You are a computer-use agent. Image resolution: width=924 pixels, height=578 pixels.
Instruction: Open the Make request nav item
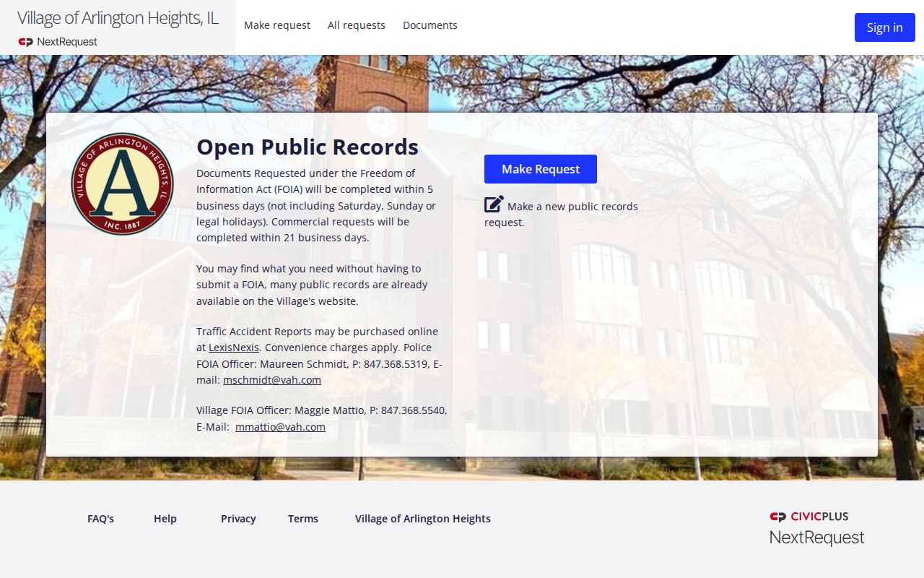tap(277, 25)
